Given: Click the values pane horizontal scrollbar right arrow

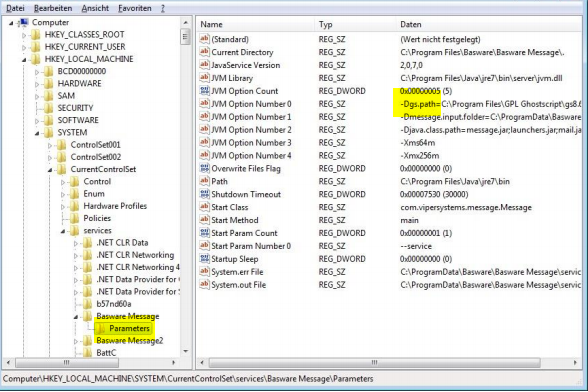Looking at the screenshot, I should coord(575,362).
